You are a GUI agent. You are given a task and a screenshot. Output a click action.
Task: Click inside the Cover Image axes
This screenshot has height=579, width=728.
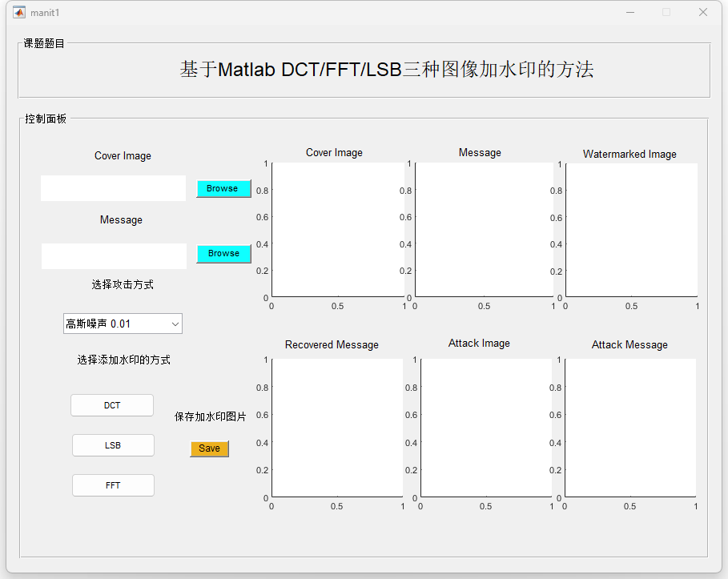point(338,229)
